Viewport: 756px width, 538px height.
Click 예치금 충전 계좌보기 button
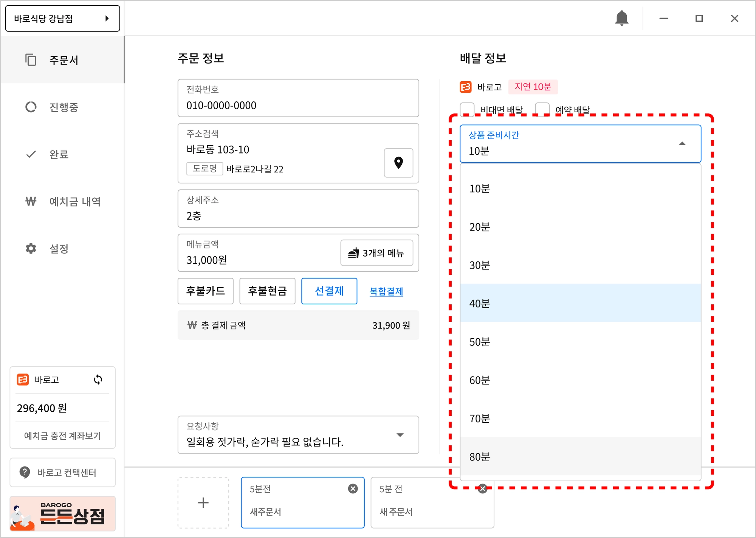(x=62, y=436)
